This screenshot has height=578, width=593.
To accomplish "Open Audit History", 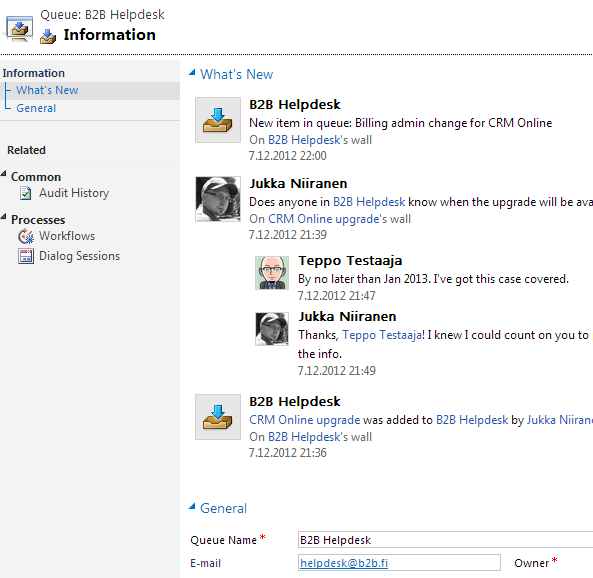I will [74, 193].
